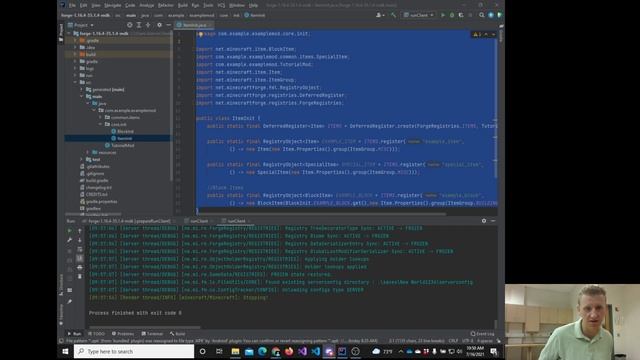Viewport: 640px width, 360px height.
Task: Open the TODO tool window button
Action: coord(96,334)
